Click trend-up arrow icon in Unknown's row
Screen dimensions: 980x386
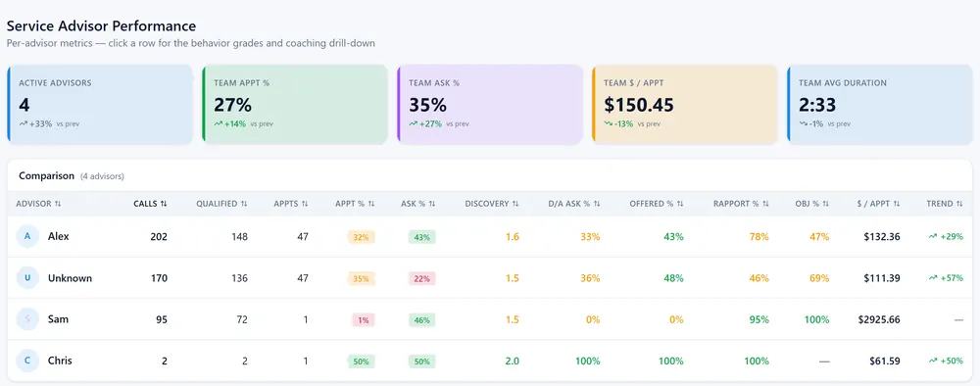[x=933, y=278]
